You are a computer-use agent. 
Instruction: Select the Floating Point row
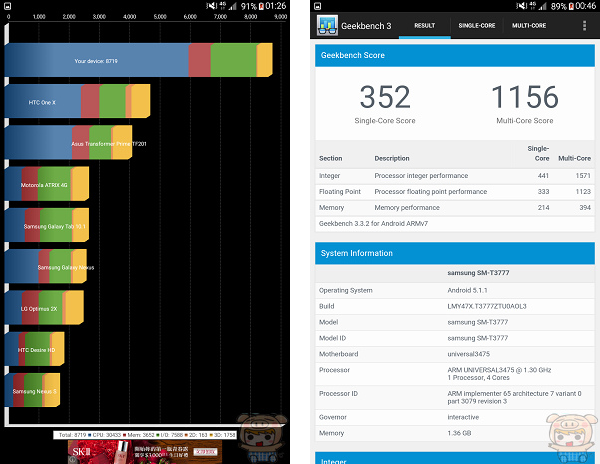point(455,192)
